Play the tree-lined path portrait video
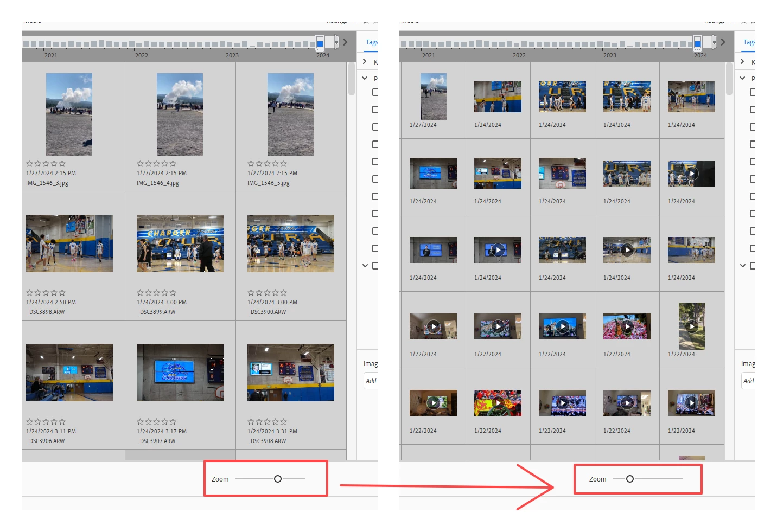This screenshot has width=777, height=532. tap(691, 326)
